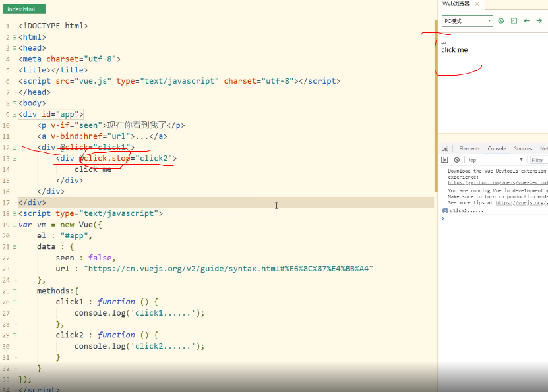Click the 'methods' keyword on line 25
Image resolution: width=548 pixels, height=392 pixels.
53,291
